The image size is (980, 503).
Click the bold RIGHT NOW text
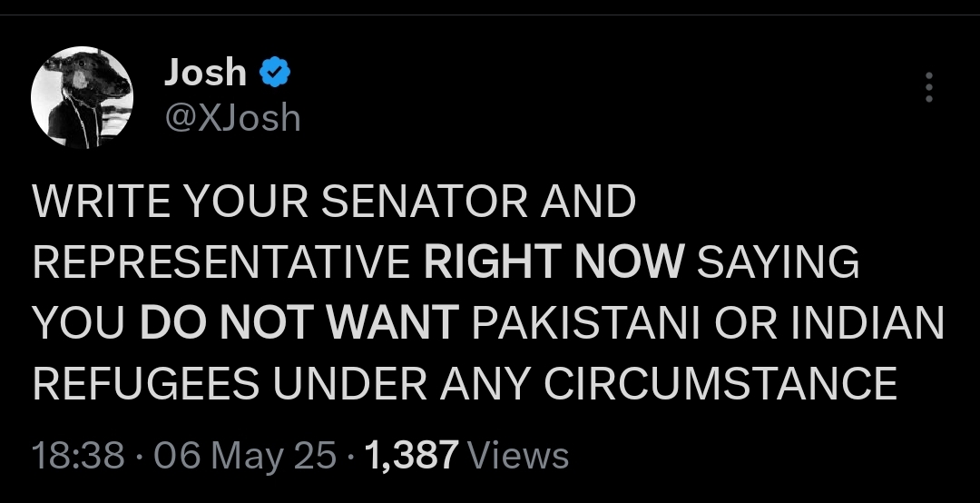554,263
